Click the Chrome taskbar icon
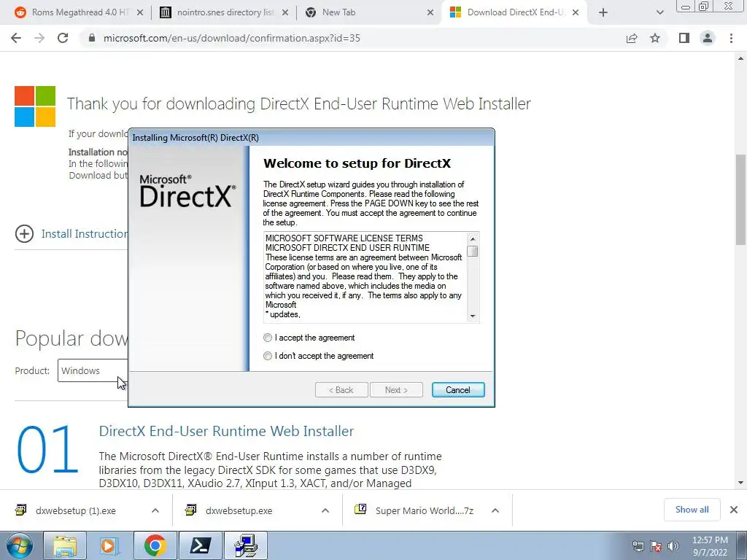 (x=155, y=545)
